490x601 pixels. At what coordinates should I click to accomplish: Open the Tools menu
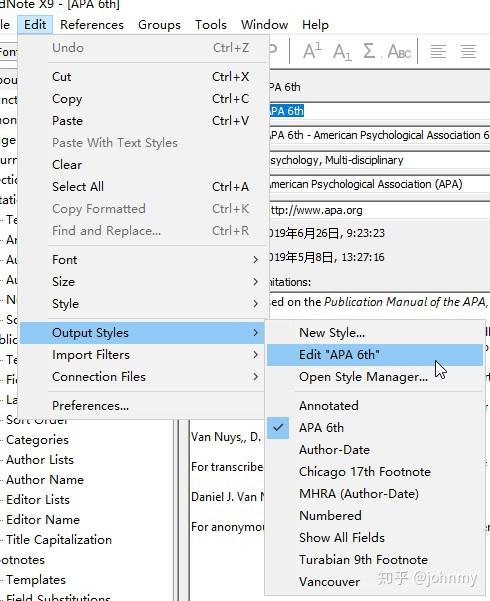(211, 25)
